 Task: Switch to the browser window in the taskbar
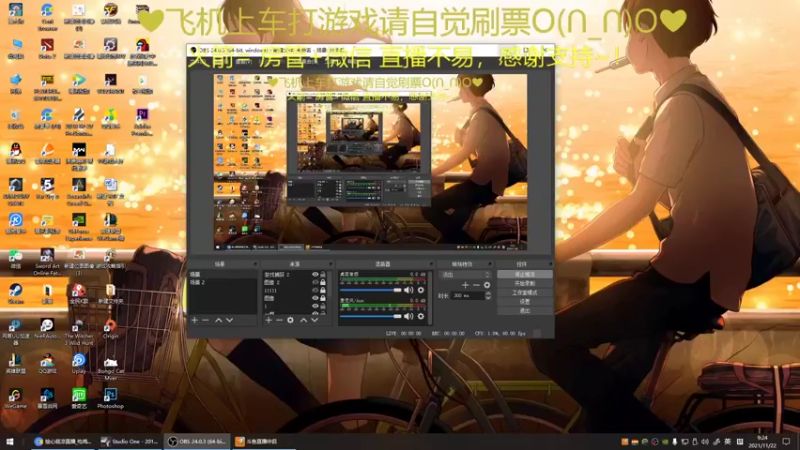(62, 441)
